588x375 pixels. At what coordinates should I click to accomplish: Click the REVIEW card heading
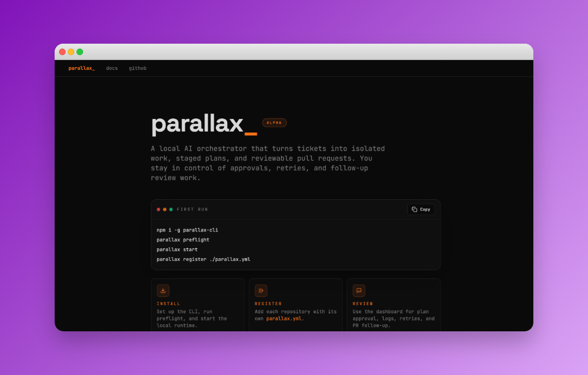coord(362,303)
